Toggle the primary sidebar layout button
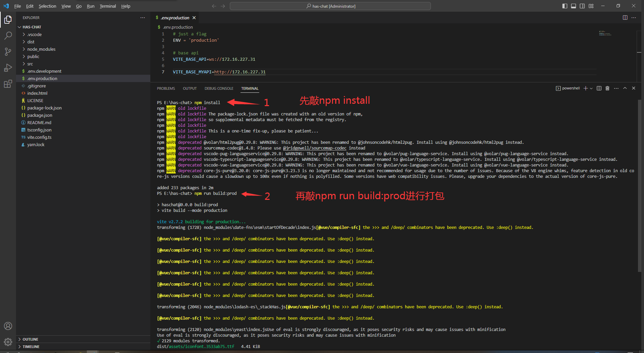 [565, 6]
